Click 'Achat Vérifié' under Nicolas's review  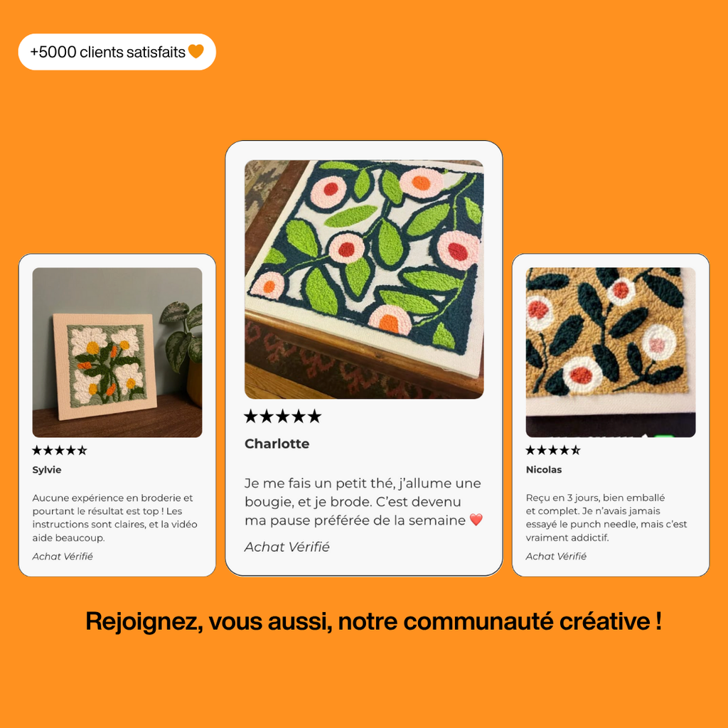(x=556, y=556)
